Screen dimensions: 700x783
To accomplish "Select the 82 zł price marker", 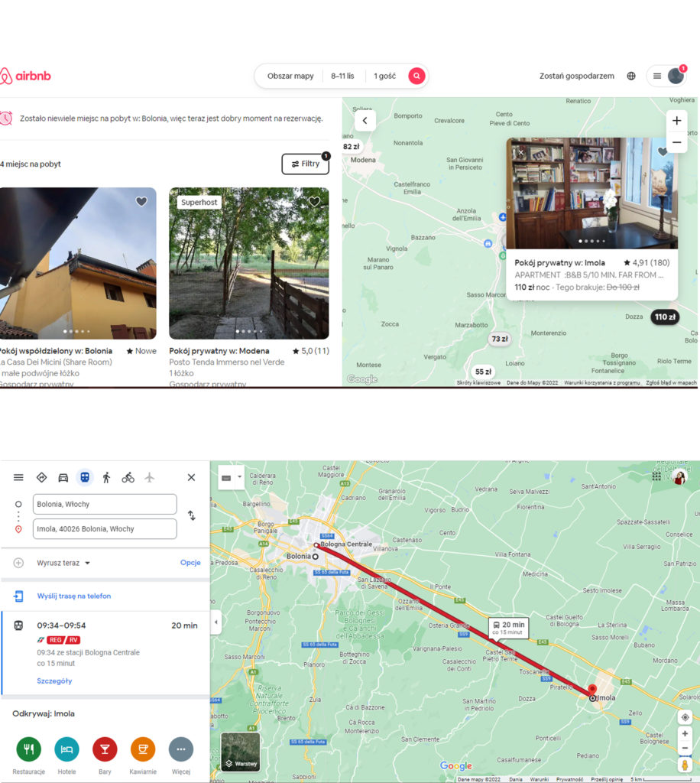I will click(351, 146).
